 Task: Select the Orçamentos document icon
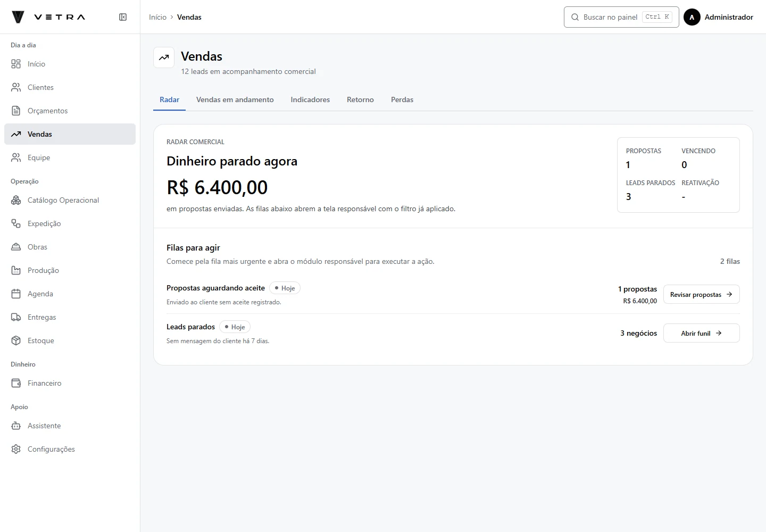pyautogui.click(x=16, y=111)
